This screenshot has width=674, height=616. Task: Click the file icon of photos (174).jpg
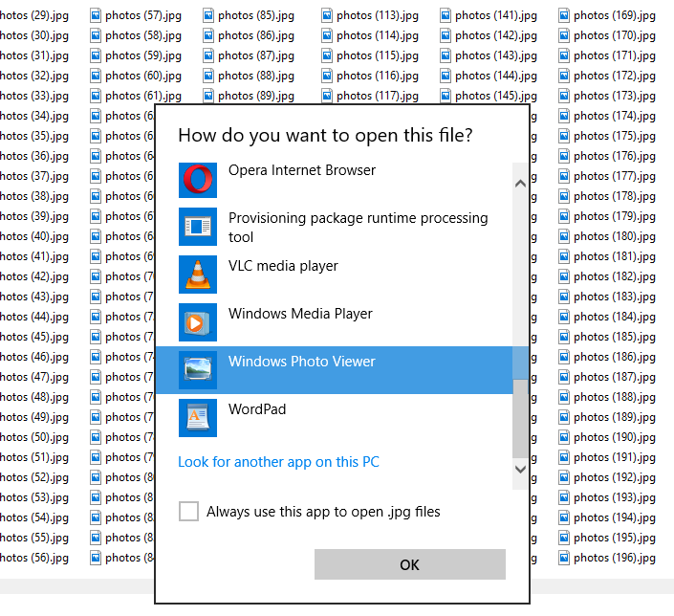[564, 116]
